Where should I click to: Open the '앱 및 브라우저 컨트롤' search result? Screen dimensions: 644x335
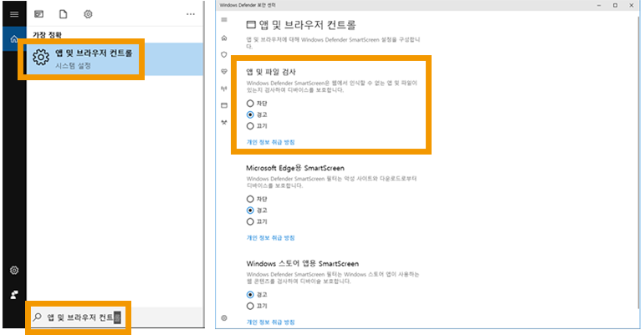point(115,59)
